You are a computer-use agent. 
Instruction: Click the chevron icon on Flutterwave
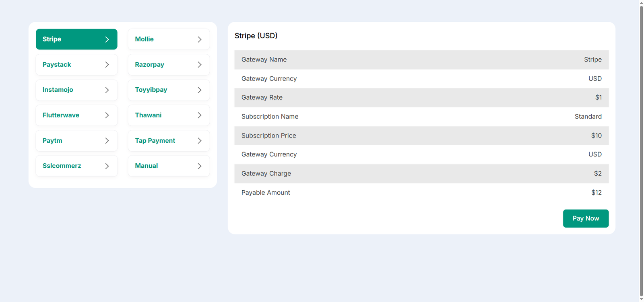(107, 115)
